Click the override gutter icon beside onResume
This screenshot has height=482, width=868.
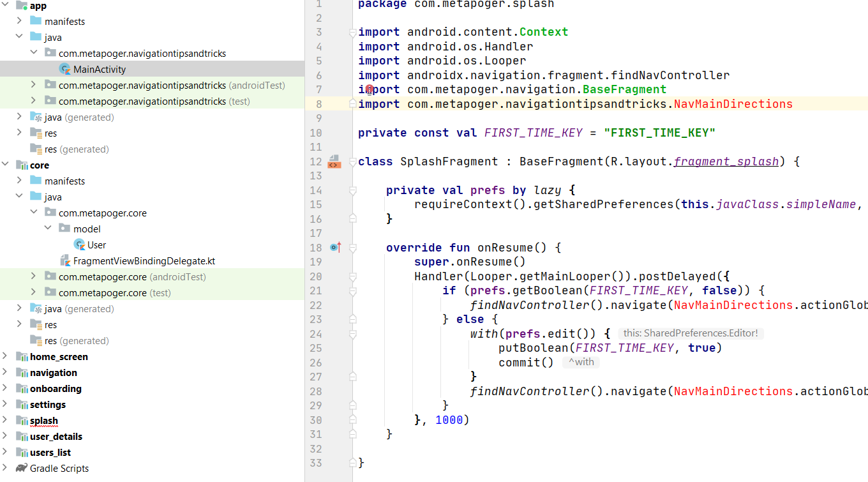(x=336, y=248)
